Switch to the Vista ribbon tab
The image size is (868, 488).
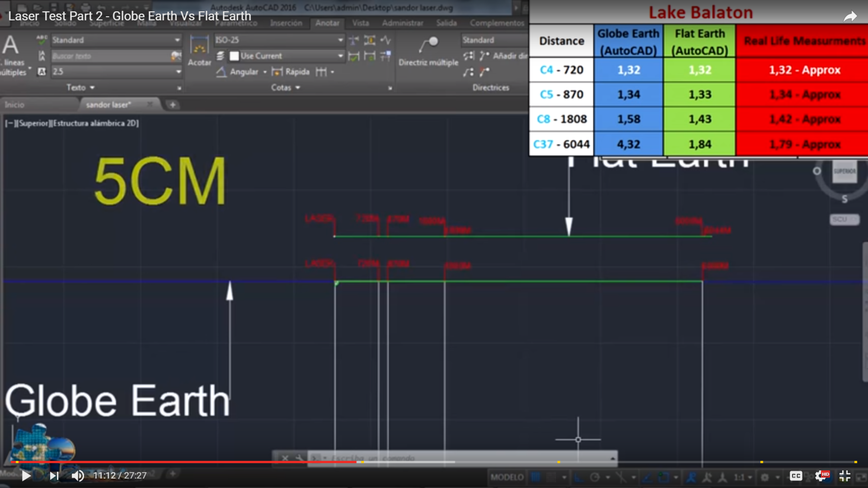361,23
